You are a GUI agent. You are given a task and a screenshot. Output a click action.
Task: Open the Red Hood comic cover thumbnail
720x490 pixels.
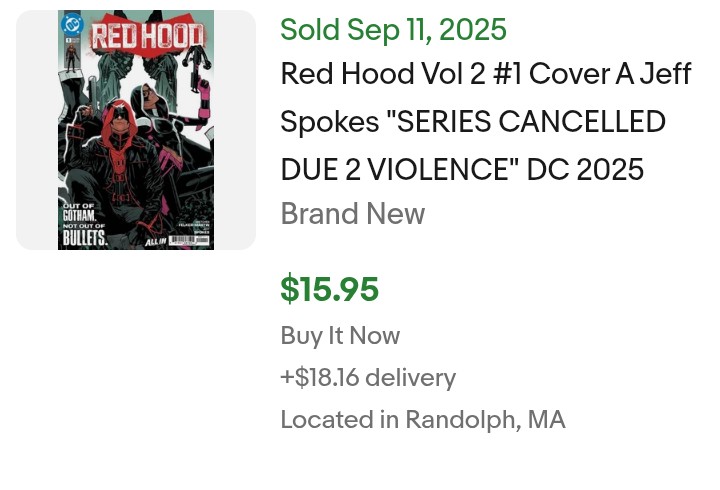pos(136,130)
